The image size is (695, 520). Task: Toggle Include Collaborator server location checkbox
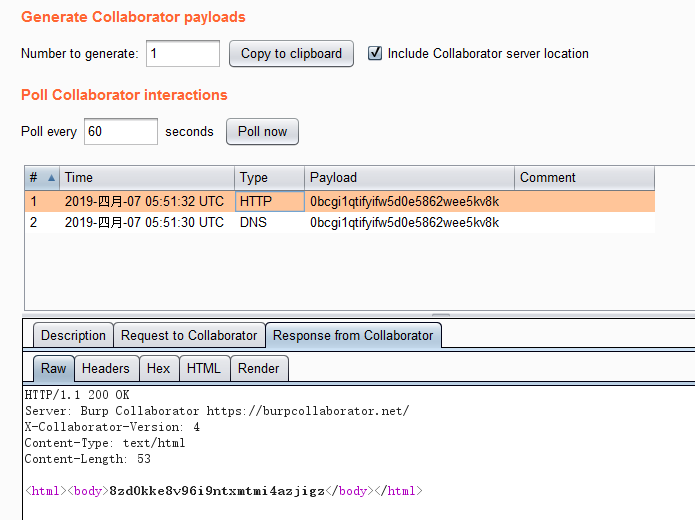point(376,54)
